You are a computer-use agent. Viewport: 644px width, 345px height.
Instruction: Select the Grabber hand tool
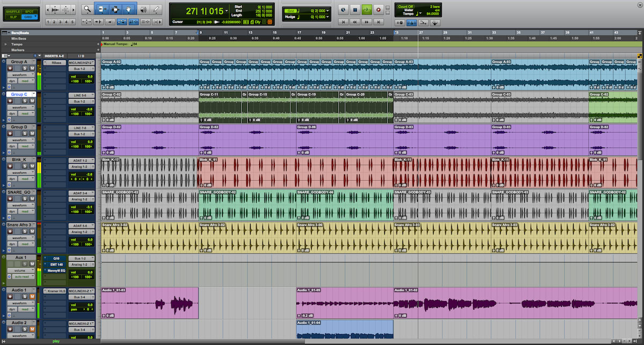click(128, 9)
